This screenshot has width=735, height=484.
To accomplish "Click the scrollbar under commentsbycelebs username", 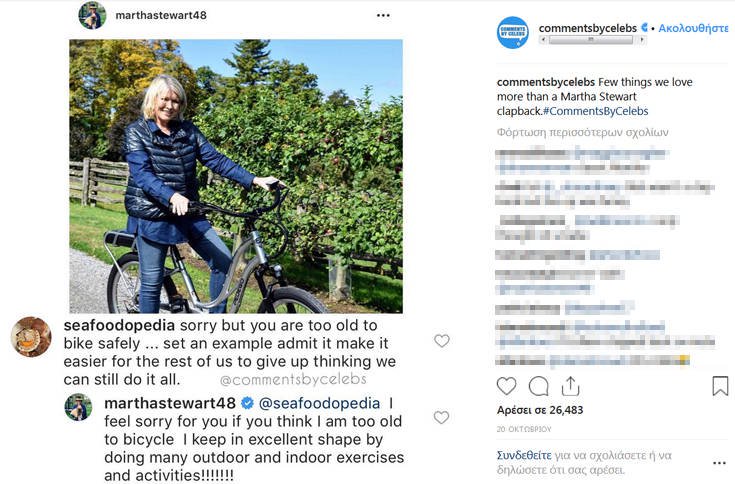I will 592,40.
